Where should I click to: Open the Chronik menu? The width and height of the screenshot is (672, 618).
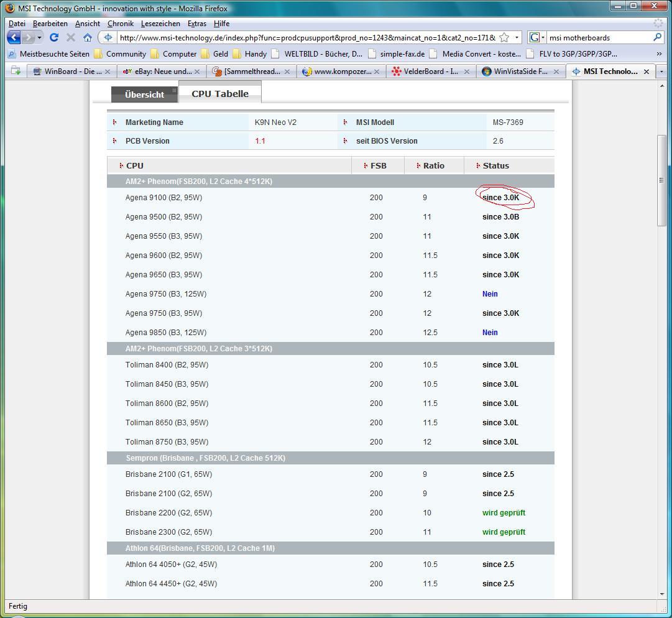point(121,24)
